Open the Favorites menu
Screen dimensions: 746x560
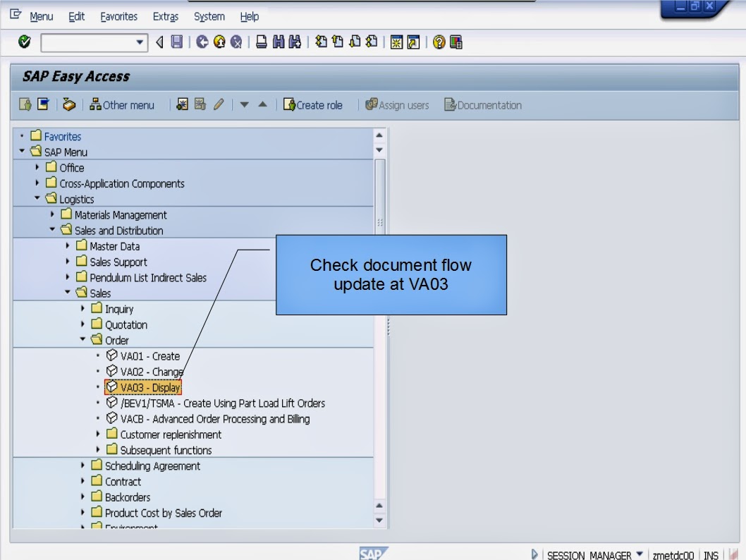point(119,17)
